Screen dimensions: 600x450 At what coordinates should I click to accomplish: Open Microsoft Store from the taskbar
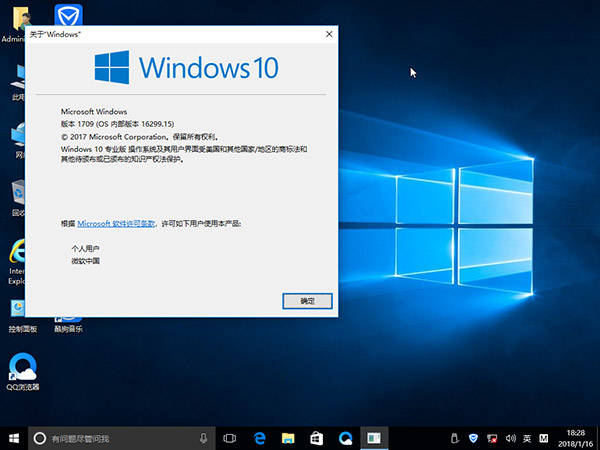tap(316, 438)
